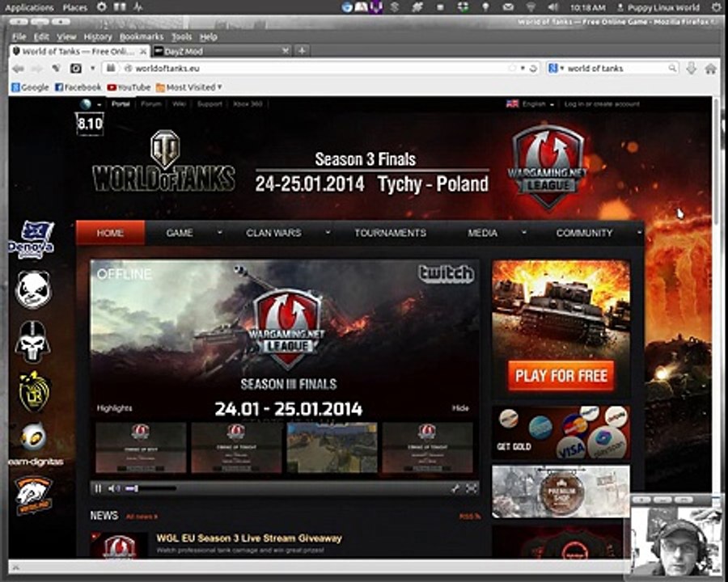Switch to the DayZ Mod tab
Viewport: 728px width, 582px height.
coord(221,51)
